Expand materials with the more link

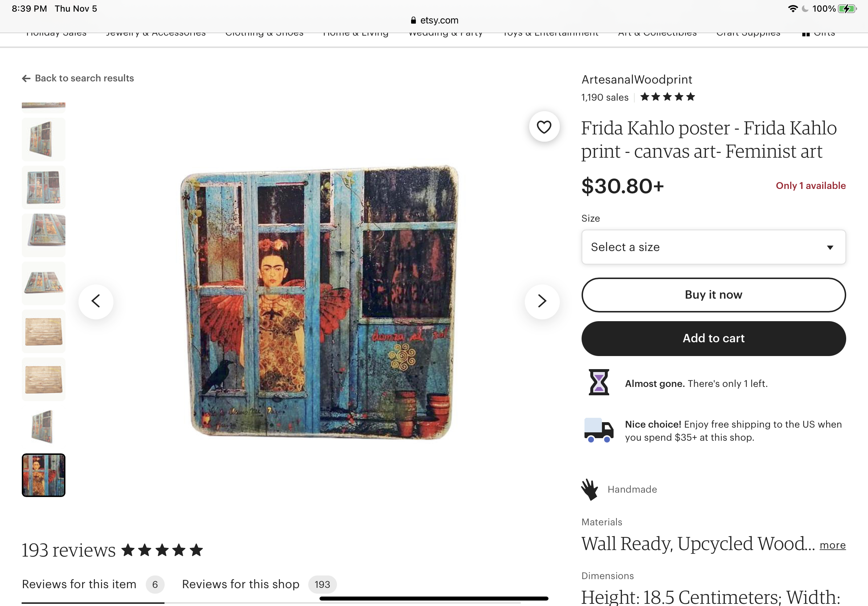click(832, 545)
